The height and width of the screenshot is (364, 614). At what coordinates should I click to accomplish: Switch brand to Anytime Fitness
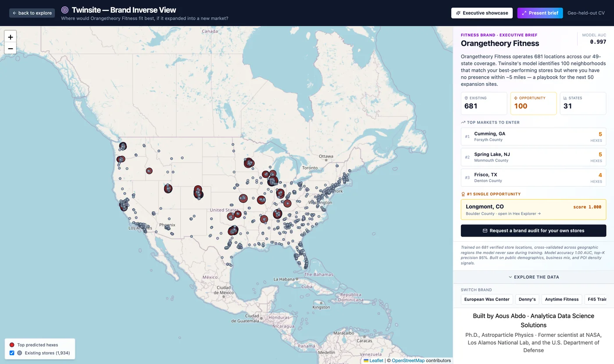pos(562,300)
